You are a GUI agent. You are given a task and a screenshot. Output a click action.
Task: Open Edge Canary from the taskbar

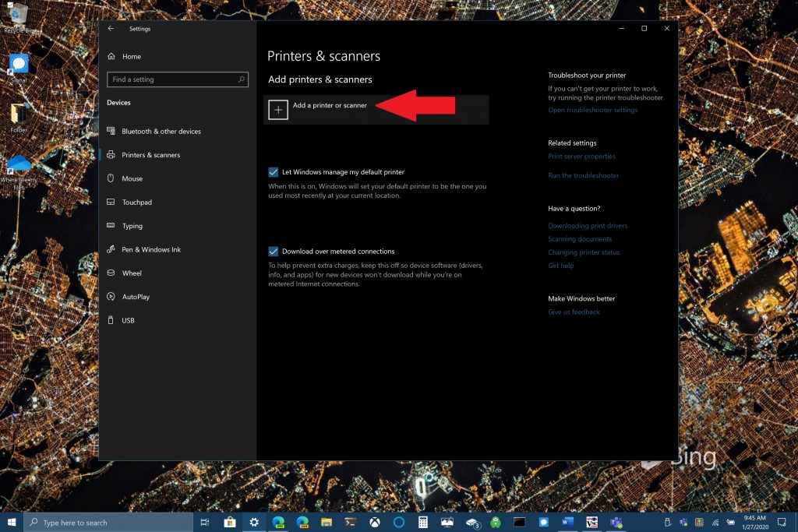(x=302, y=523)
